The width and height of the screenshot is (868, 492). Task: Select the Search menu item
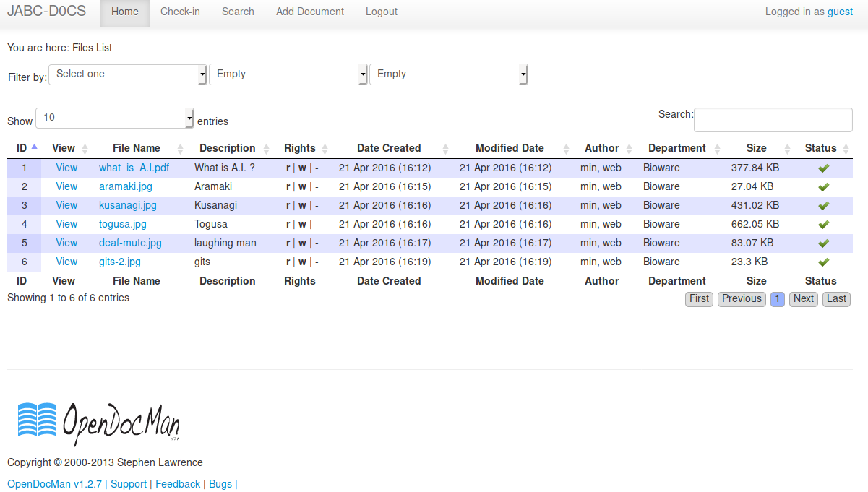tap(238, 12)
